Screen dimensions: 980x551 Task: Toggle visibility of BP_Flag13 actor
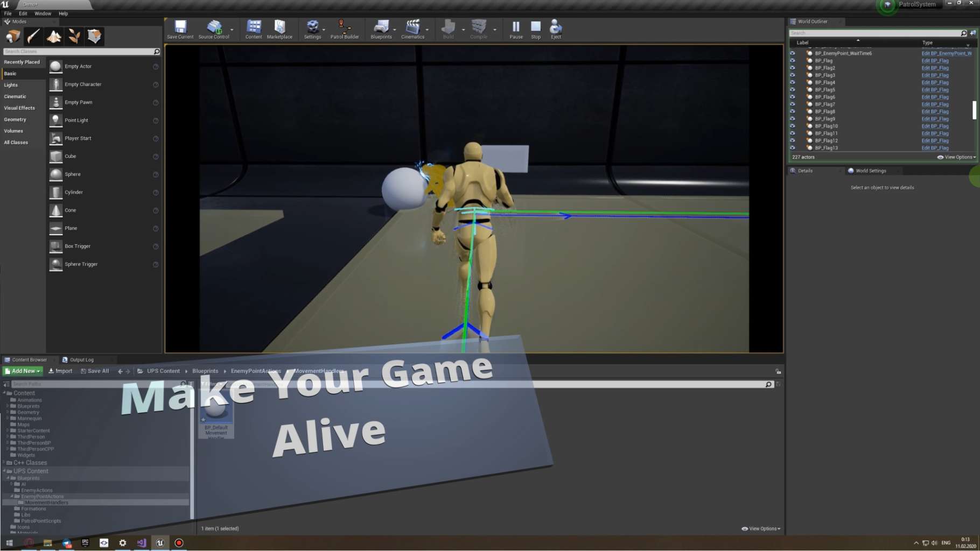click(x=792, y=148)
